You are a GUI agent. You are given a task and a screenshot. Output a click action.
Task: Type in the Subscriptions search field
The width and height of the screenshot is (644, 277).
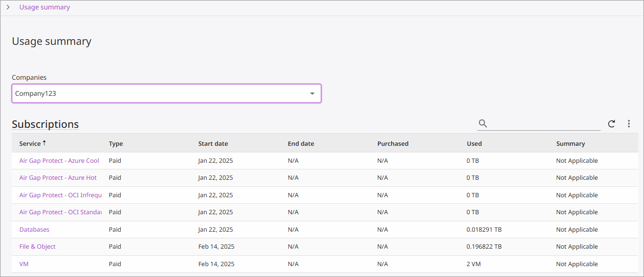pyautogui.click(x=544, y=124)
